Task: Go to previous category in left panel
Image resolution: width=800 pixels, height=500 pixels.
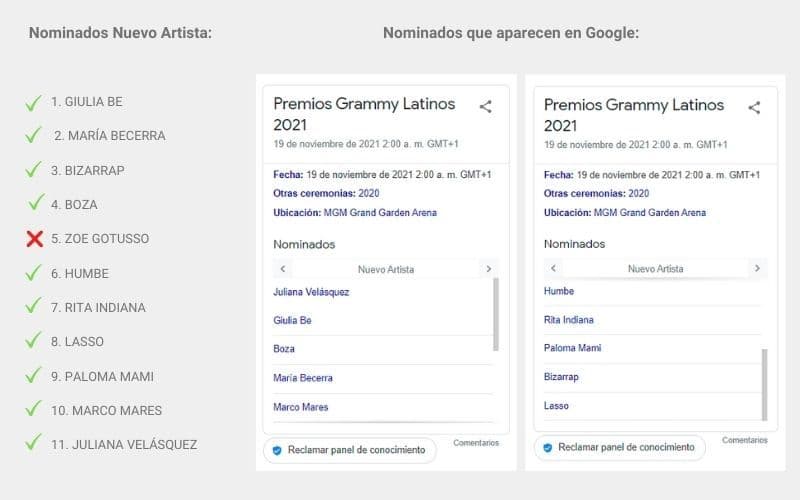Action: [x=283, y=269]
